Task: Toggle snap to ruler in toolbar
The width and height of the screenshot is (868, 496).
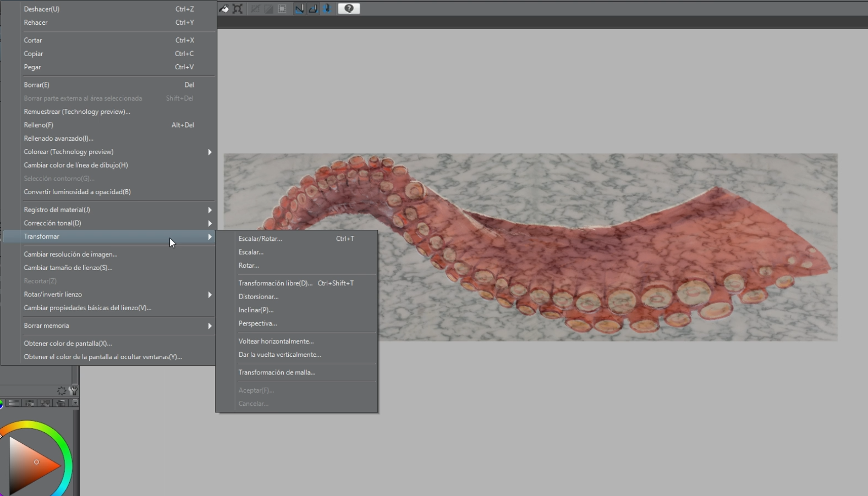Action: (299, 9)
